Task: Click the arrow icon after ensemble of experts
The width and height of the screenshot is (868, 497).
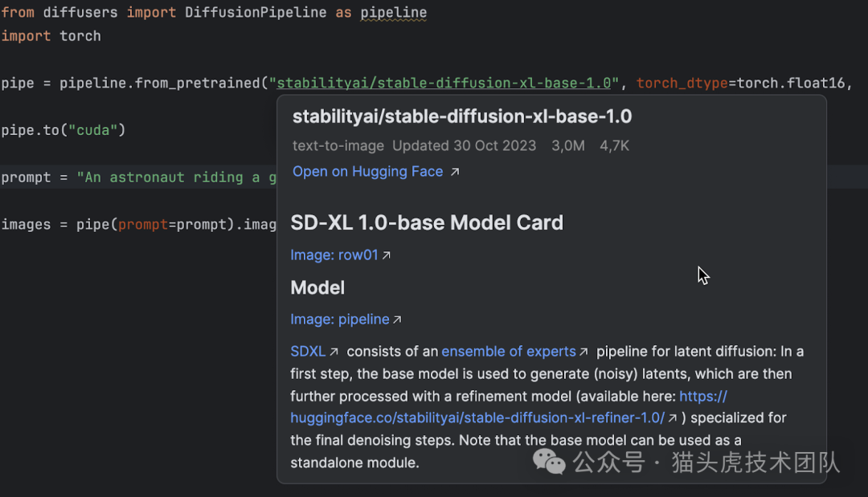Action: pyautogui.click(x=584, y=352)
